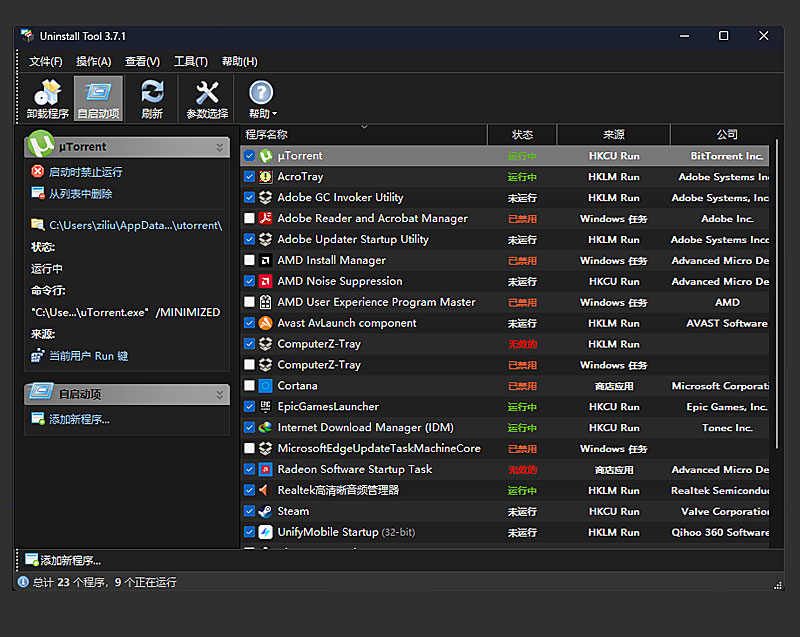Open the 文件(F) menu
Screen dimensions: 800x637
tap(46, 61)
